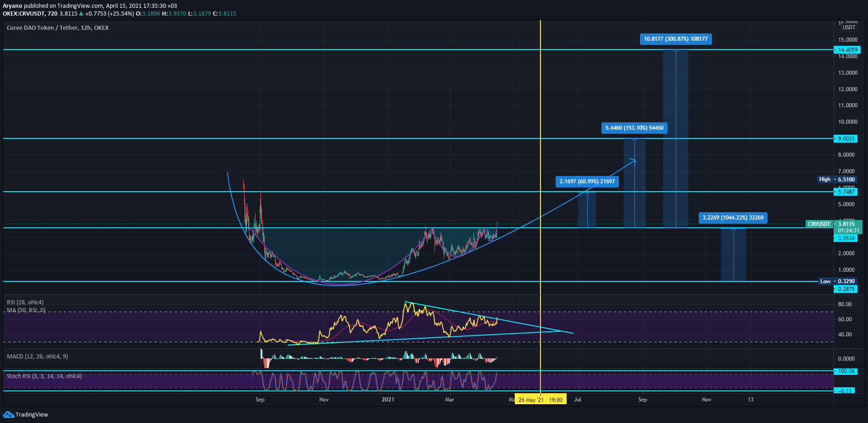Click the USDT currency label on the price axis

[x=849, y=27]
